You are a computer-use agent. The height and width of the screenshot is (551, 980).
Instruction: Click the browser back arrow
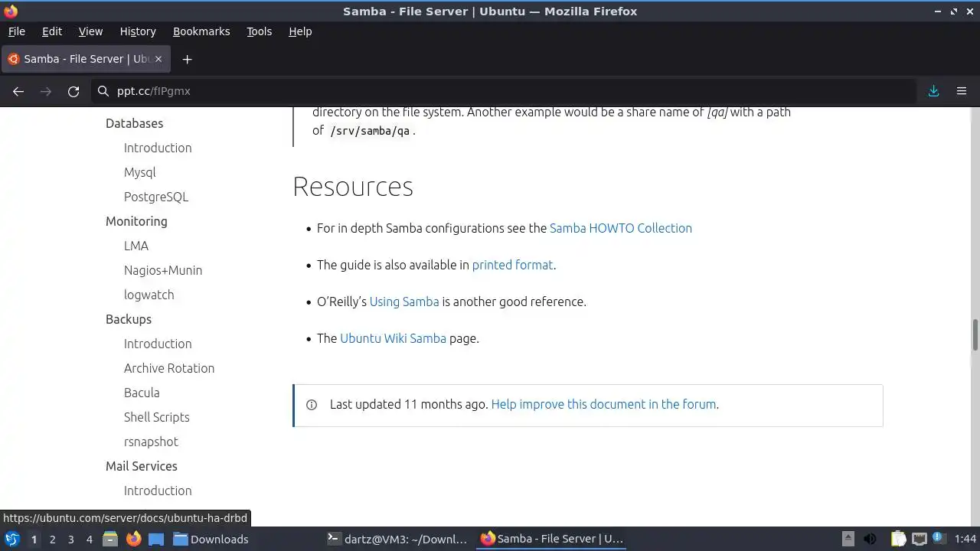tap(18, 91)
